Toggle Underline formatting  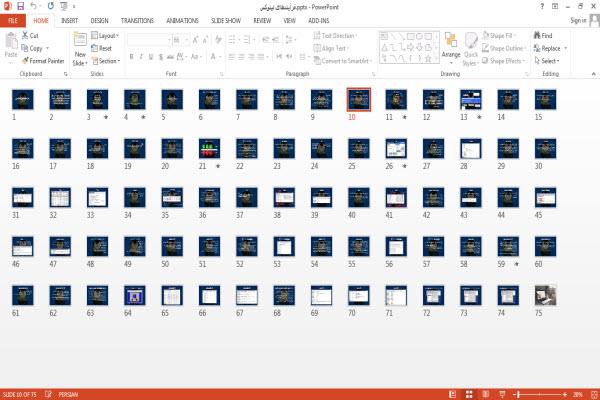click(x=151, y=57)
